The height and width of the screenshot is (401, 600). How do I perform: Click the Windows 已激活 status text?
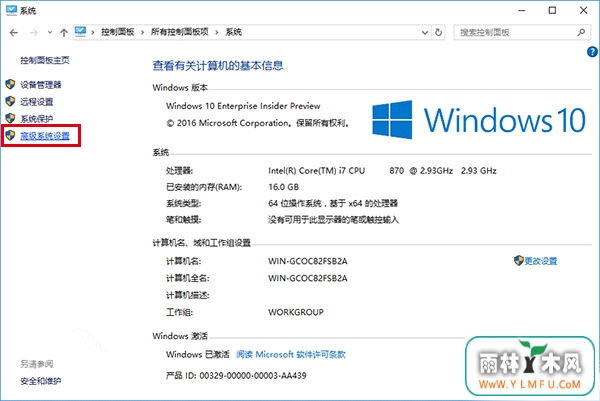point(197,355)
